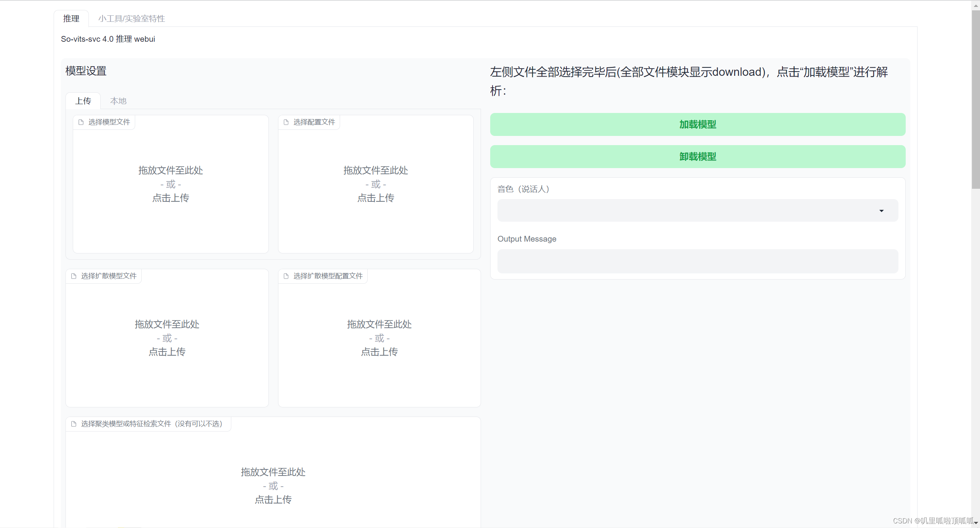Click file icon beside 选择聚类模型或特征检索文件 label

pyautogui.click(x=74, y=424)
